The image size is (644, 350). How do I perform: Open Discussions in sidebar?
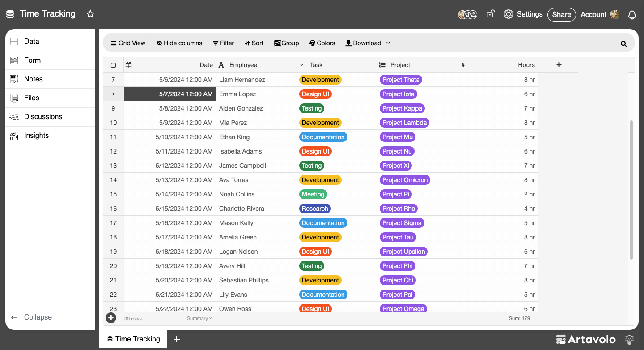50,116
